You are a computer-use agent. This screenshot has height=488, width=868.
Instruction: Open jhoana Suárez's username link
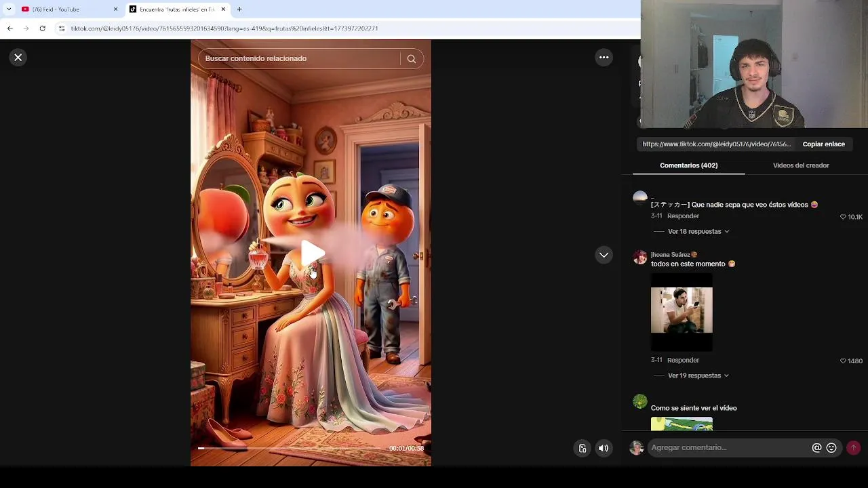673,255
